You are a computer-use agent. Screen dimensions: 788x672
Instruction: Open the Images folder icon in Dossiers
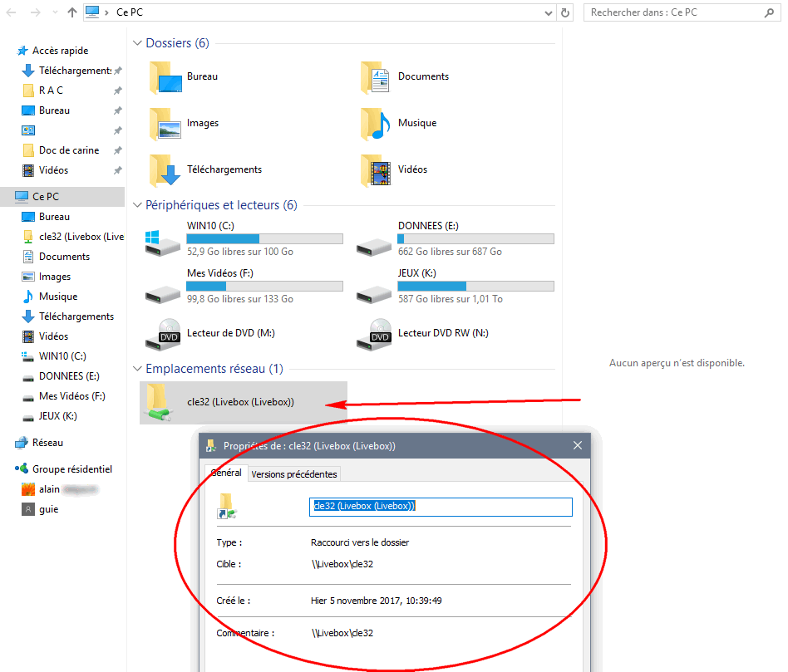[165, 124]
